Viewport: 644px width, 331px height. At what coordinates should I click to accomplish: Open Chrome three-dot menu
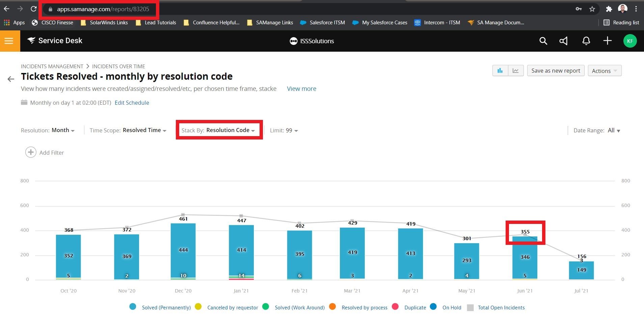coord(636,9)
